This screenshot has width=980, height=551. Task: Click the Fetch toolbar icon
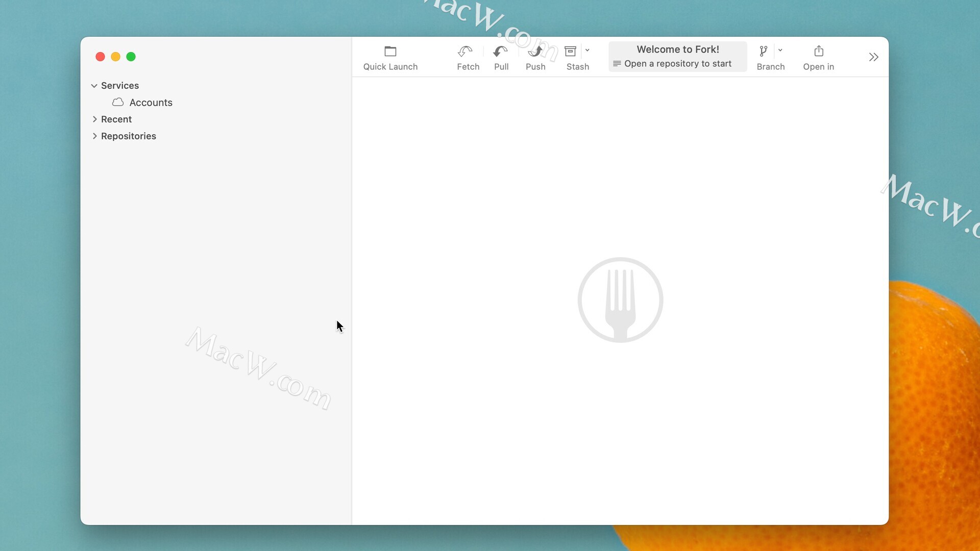coord(465,52)
